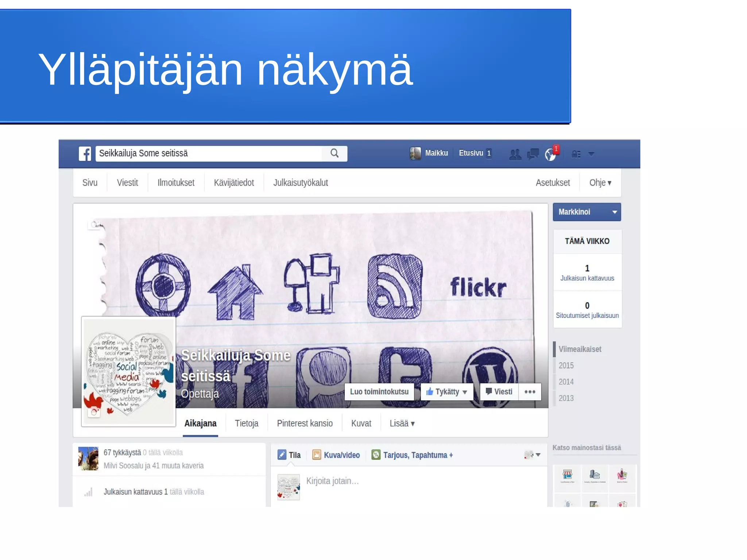This screenshot has height=560, width=747.
Task: Expand the Lisää tab menu
Action: click(402, 424)
